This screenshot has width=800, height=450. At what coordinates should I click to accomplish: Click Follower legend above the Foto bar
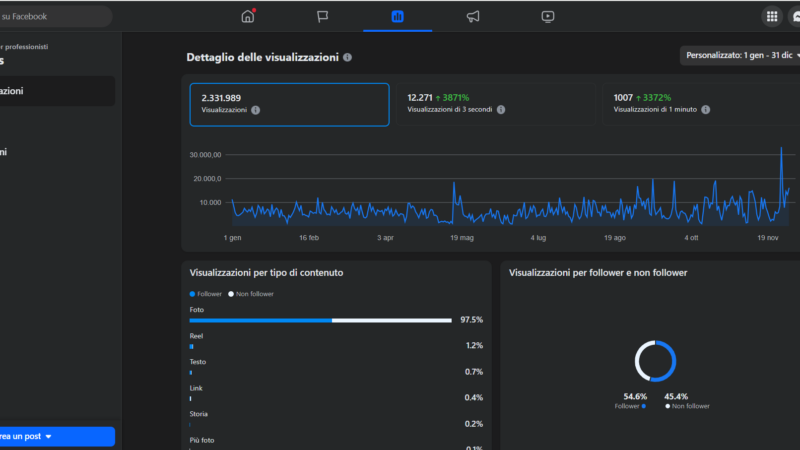tap(207, 294)
